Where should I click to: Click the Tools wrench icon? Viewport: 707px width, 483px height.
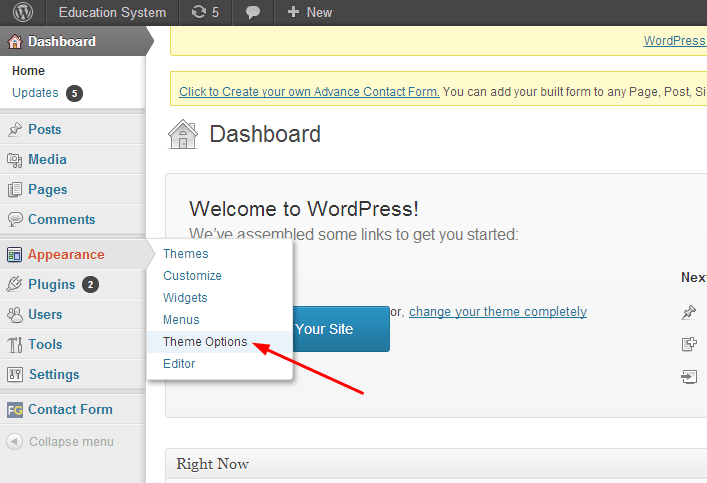pos(14,345)
